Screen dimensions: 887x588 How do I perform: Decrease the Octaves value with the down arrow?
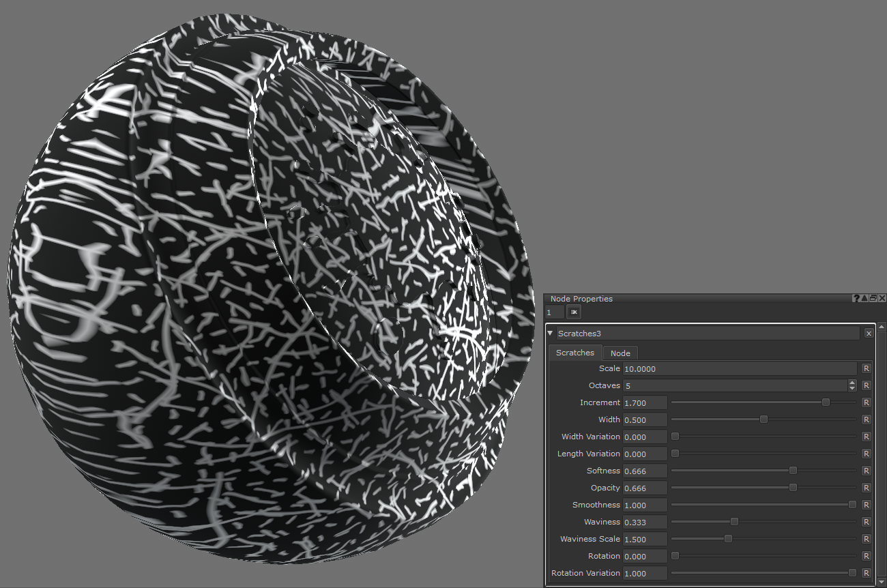click(x=852, y=389)
